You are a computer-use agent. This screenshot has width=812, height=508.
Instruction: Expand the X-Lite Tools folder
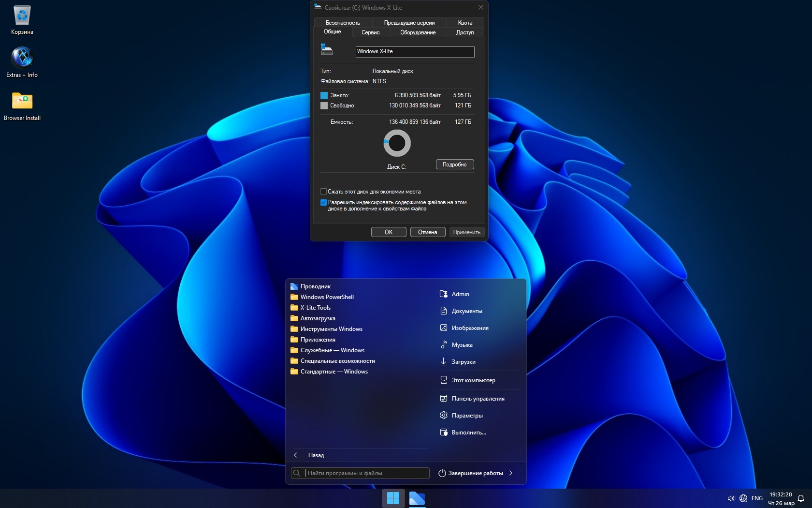tap(315, 308)
